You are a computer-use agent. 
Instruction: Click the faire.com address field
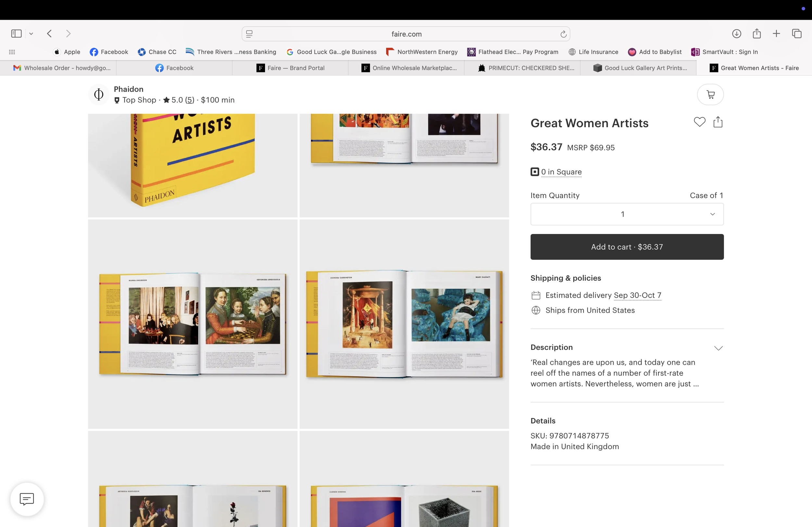tap(406, 34)
